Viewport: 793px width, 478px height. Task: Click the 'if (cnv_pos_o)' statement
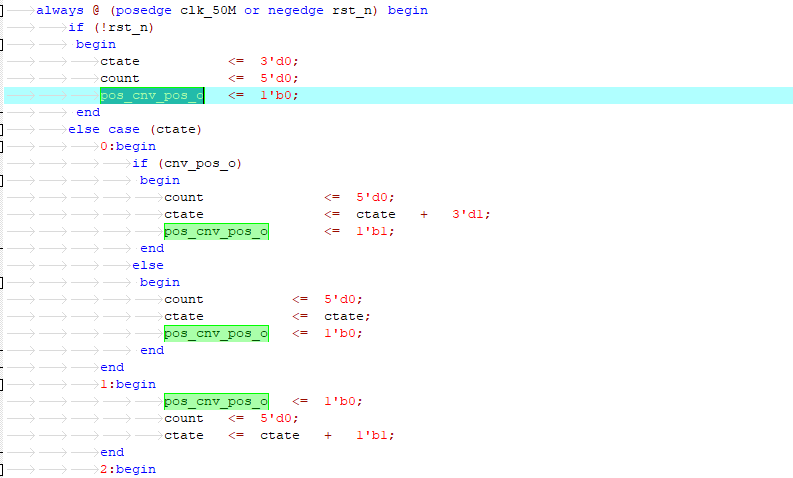[187, 163]
